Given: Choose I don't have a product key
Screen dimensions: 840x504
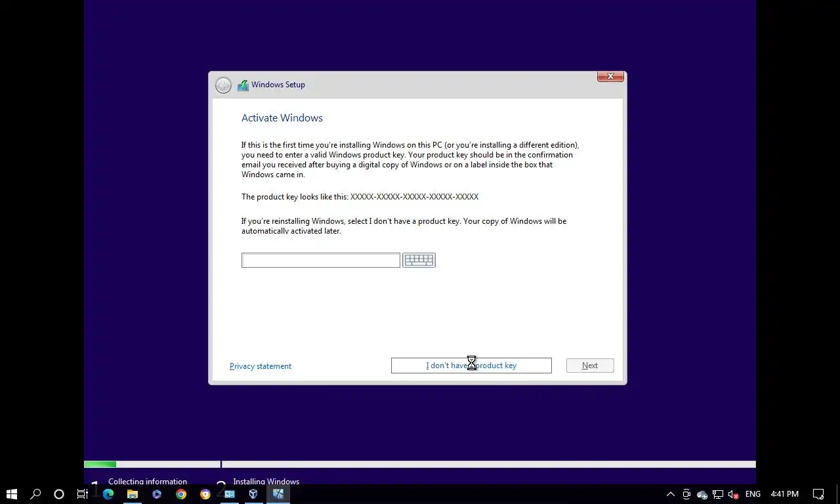Looking at the screenshot, I should tap(471, 366).
